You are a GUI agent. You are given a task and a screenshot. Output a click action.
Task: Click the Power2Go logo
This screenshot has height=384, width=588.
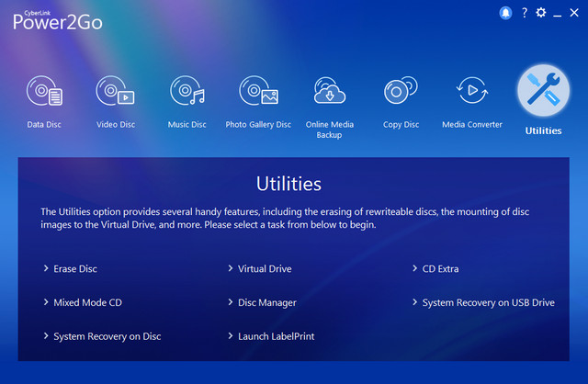click(x=57, y=20)
